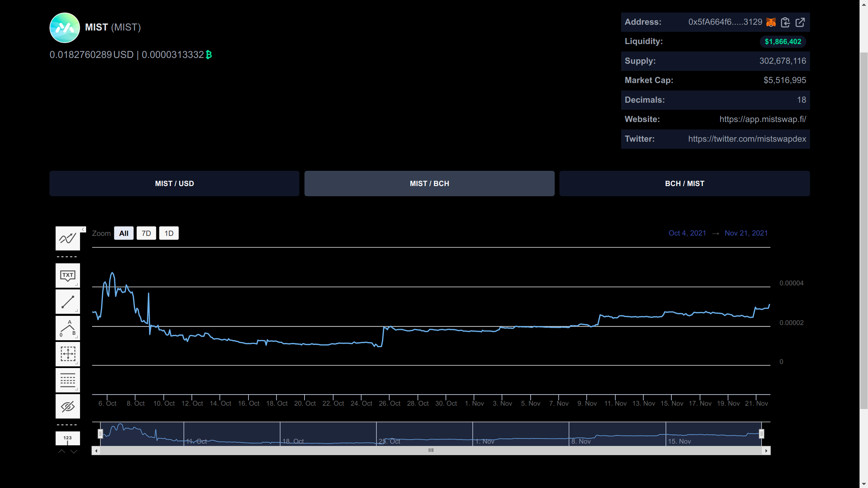Click the 26. Oct x-axis label

(390, 403)
